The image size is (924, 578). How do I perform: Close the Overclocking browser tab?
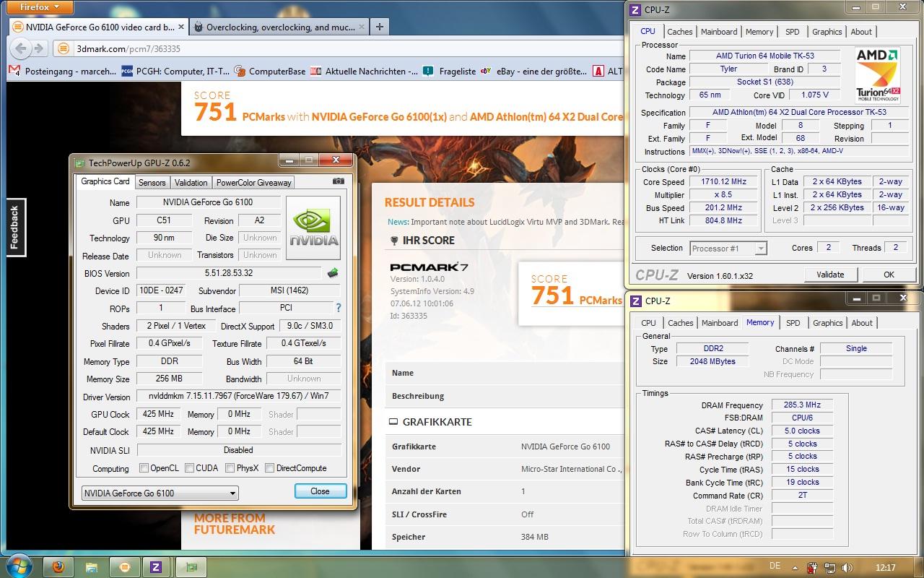pyautogui.click(x=362, y=27)
